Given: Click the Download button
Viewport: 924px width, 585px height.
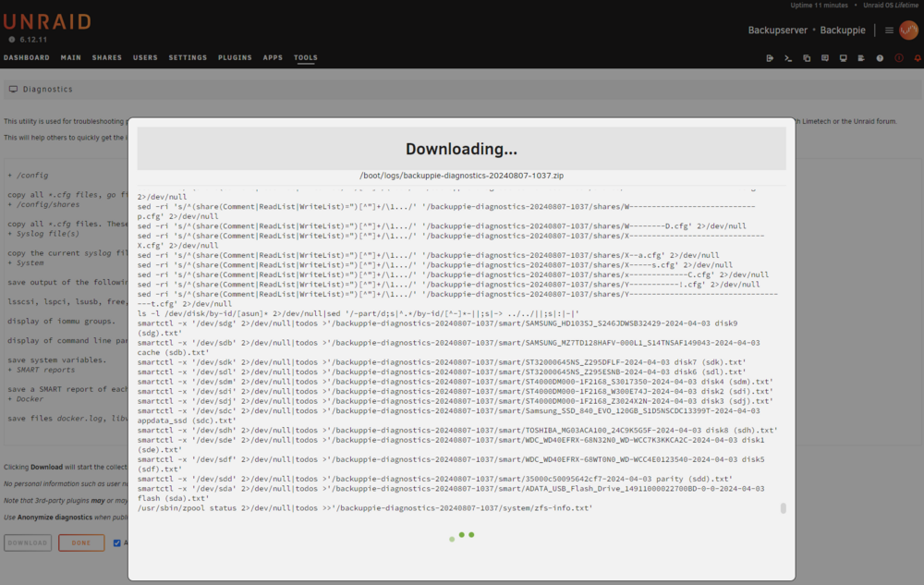Looking at the screenshot, I should coord(28,542).
